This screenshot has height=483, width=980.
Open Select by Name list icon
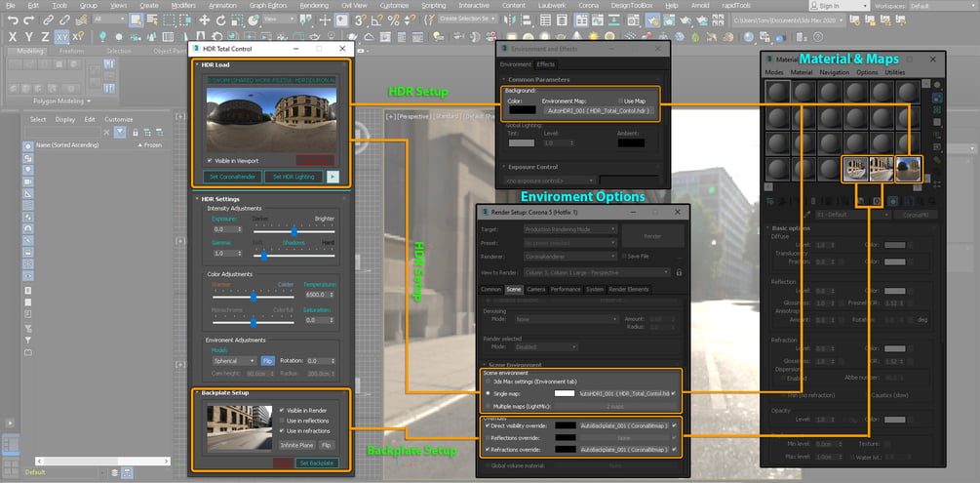[x=152, y=20]
